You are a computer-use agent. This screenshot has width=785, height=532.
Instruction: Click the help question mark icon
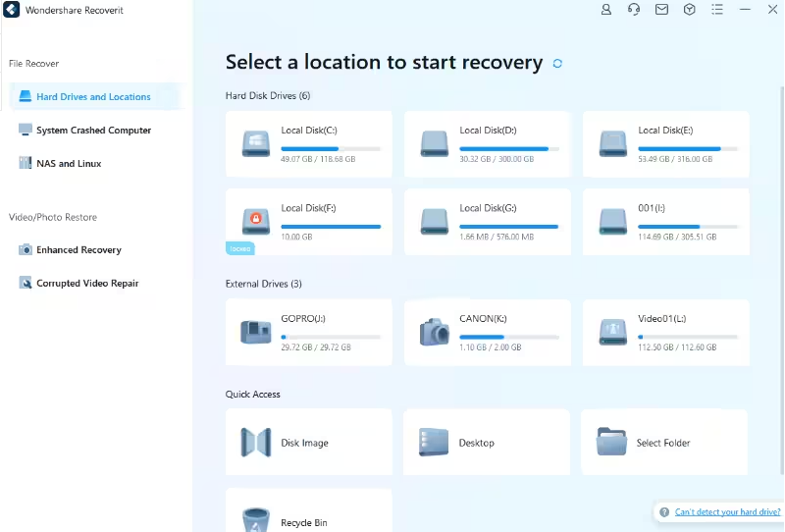[664, 512]
